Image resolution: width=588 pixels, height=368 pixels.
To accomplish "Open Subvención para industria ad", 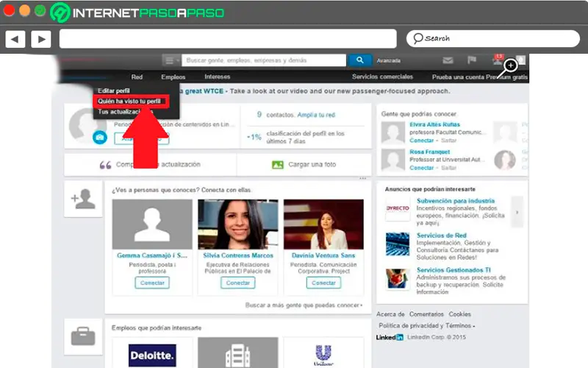I will point(456,201).
